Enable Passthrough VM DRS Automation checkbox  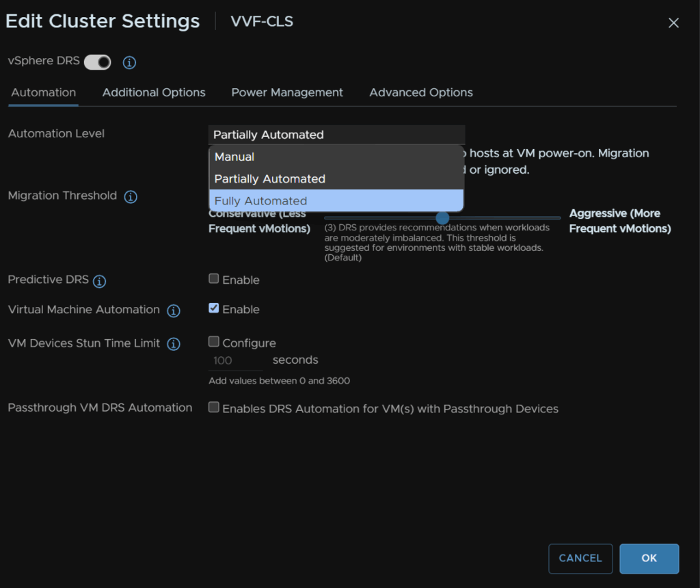point(214,407)
